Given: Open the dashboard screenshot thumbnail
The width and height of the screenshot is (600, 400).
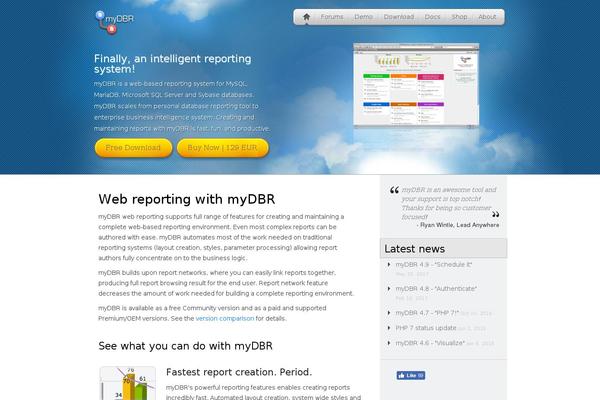Looking at the screenshot, I should [x=416, y=85].
